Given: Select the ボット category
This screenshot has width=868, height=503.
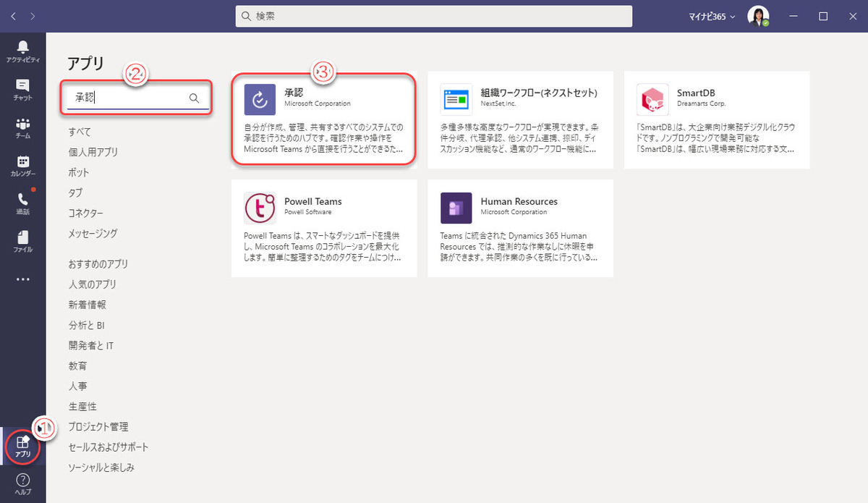Looking at the screenshot, I should (x=79, y=172).
